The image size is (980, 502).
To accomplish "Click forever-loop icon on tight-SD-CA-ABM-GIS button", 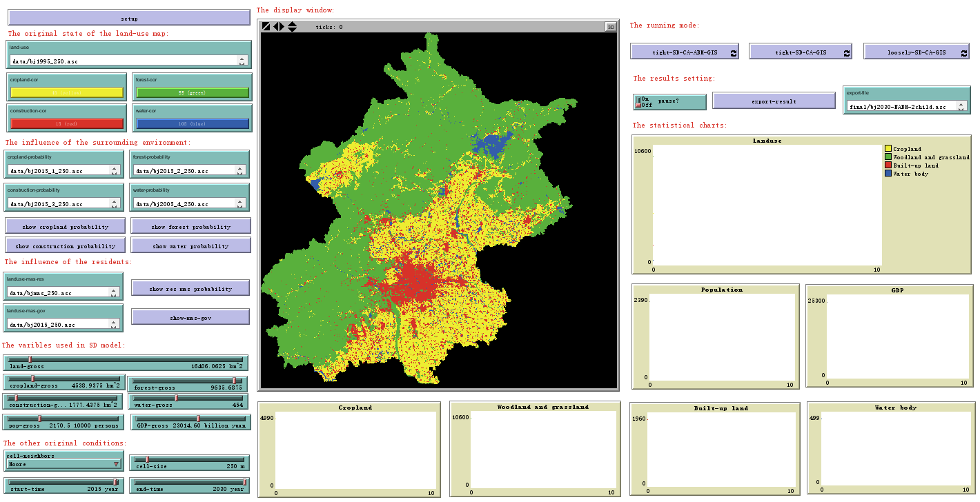I will (x=734, y=52).
